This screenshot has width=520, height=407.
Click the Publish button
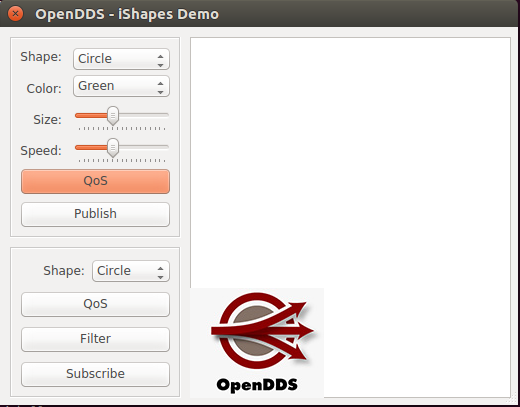coord(95,214)
